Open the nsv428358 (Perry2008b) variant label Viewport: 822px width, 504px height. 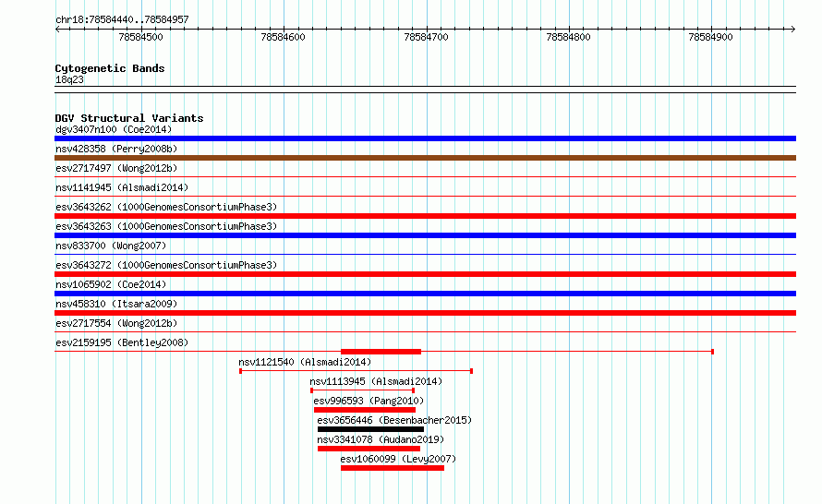point(116,149)
